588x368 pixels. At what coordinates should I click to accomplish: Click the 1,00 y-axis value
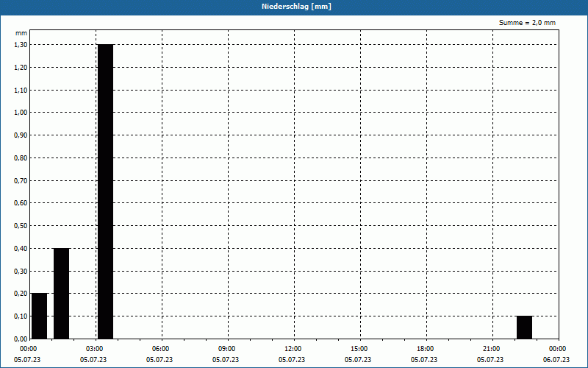coord(21,113)
